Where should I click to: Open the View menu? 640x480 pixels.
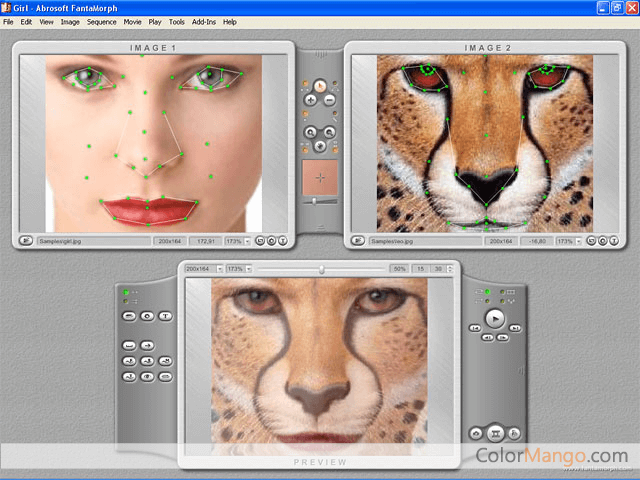[46, 22]
